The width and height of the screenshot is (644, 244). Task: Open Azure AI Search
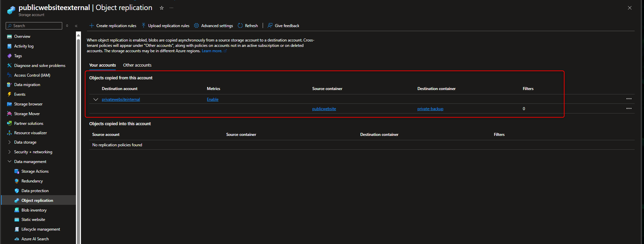(x=35, y=239)
